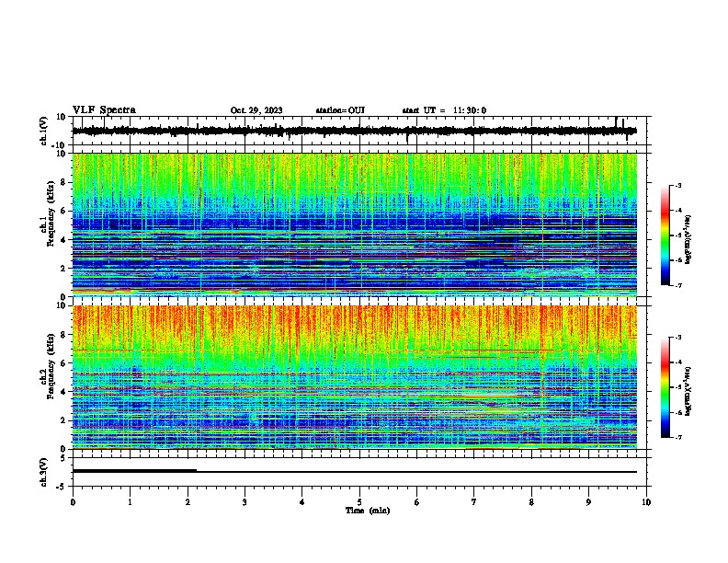Click the ch.1 voltage waveform trace
The width and height of the screenshot is (728, 563).
click(355, 131)
